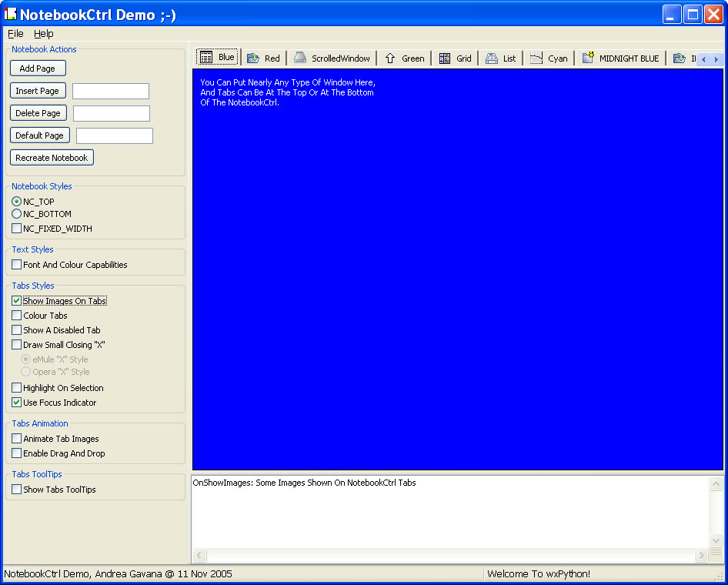The height and width of the screenshot is (585, 728).
Task: Enable the Colour Tabs checkbox
Action: 17,316
